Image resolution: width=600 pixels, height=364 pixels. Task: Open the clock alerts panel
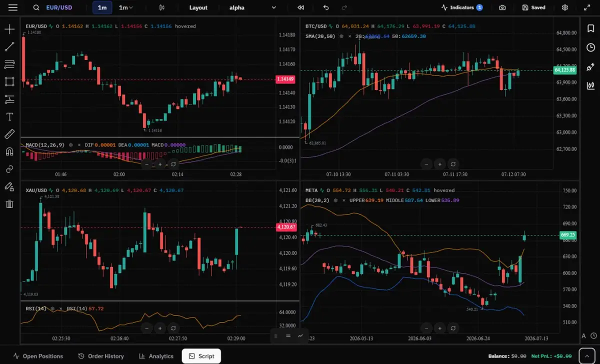pyautogui.click(x=590, y=47)
